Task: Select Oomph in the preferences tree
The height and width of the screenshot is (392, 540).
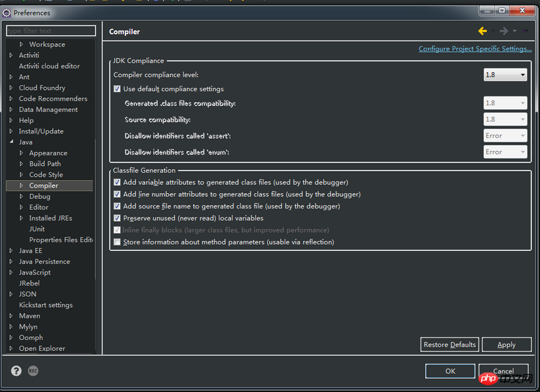Action: 31,337
